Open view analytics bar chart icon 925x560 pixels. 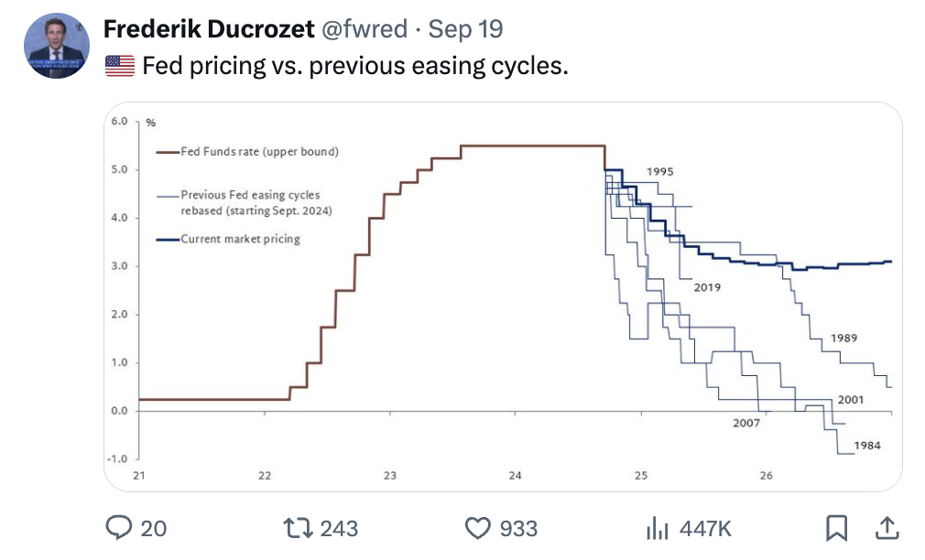point(656,528)
